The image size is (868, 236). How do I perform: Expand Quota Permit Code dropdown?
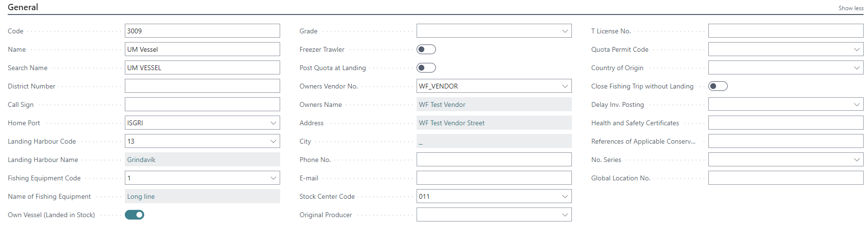(x=857, y=49)
